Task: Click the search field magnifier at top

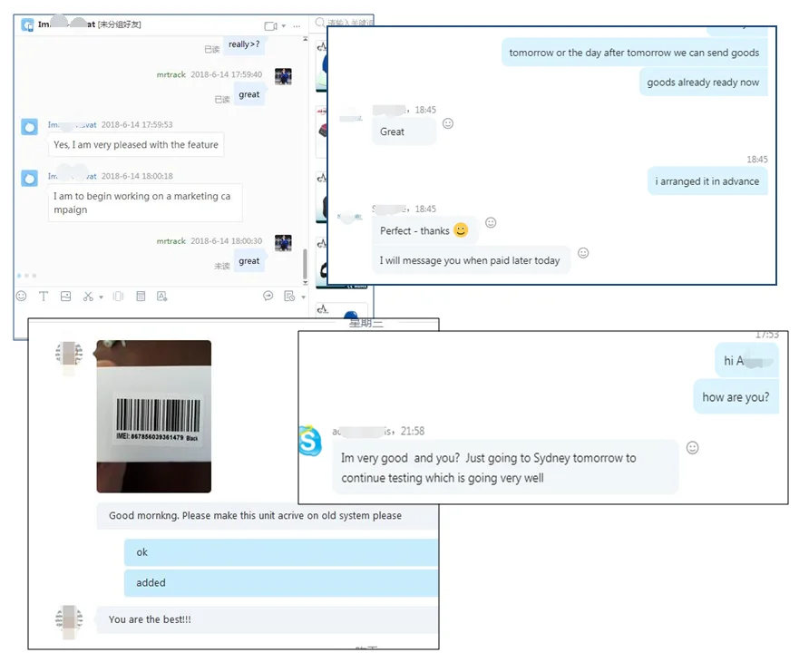Action: (319, 22)
